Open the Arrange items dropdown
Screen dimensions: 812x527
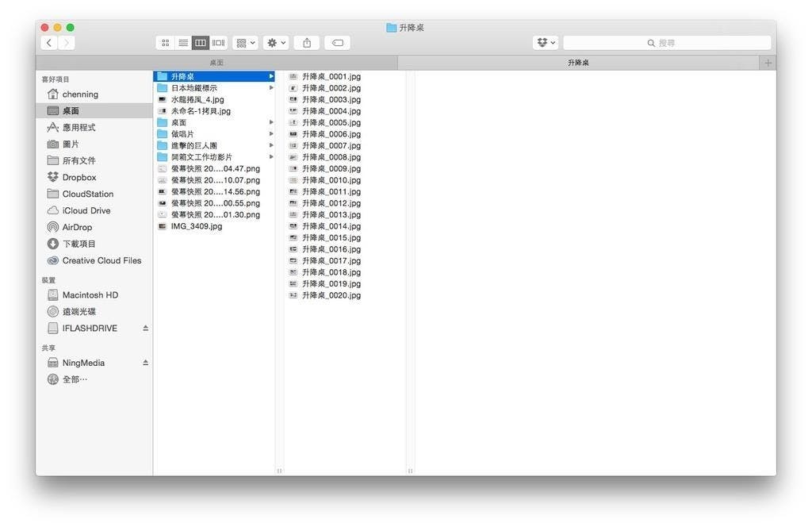pos(245,43)
